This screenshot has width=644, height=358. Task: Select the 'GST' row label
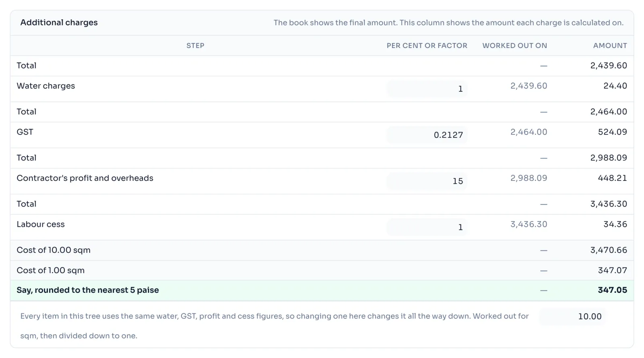point(25,132)
